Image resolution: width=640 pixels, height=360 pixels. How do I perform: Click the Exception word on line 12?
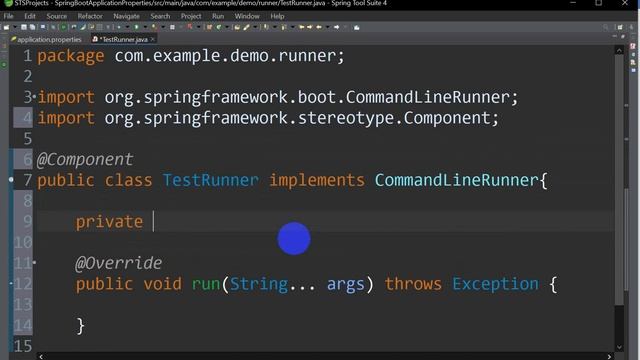point(496,284)
